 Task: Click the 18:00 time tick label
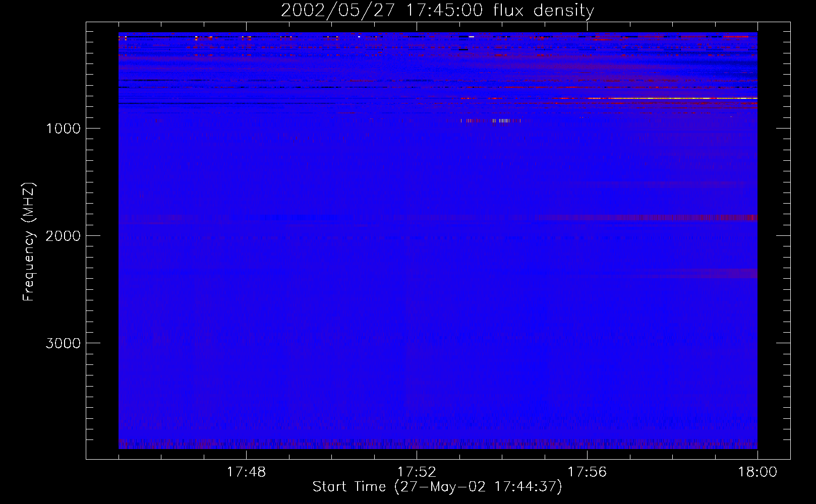pos(757,472)
